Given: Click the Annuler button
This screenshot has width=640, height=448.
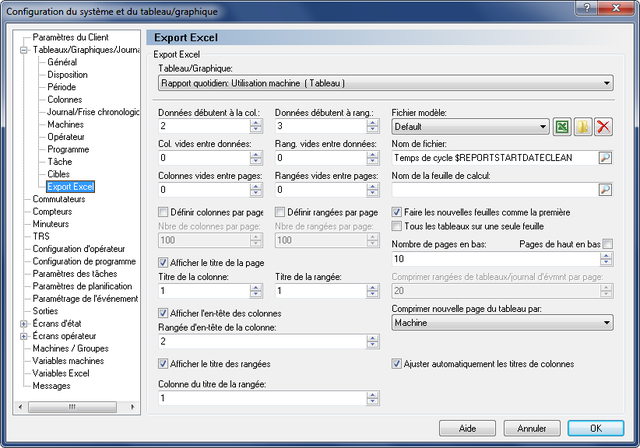Looking at the screenshot, I should [532, 428].
